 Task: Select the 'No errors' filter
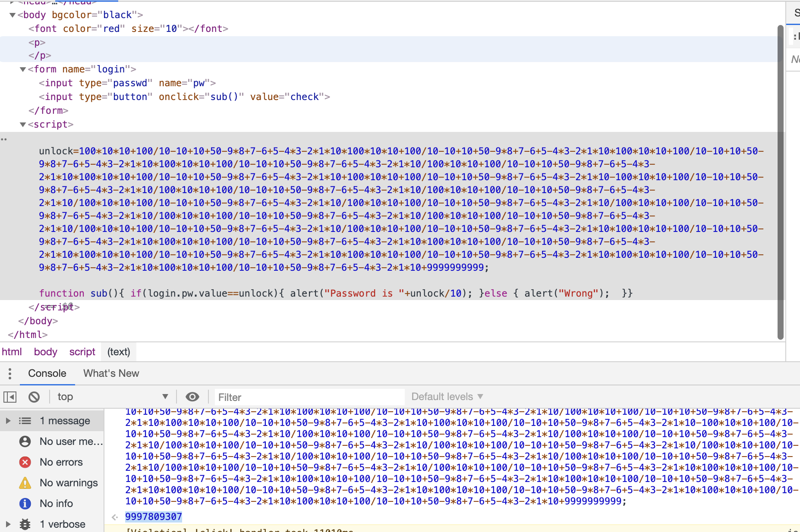(x=52, y=462)
